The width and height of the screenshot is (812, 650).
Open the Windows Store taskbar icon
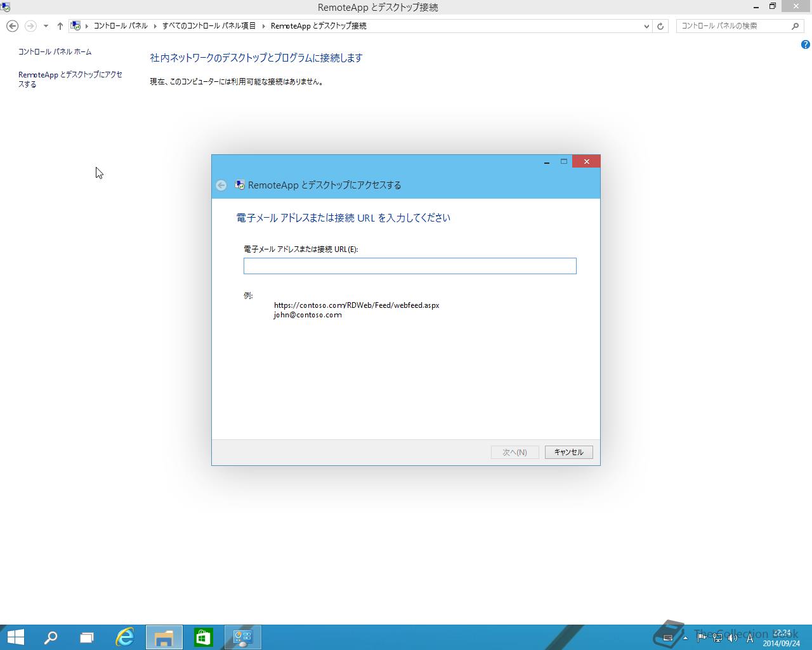(x=204, y=637)
